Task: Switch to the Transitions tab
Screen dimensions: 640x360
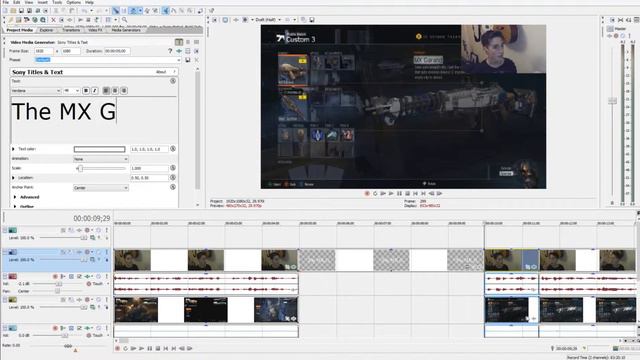Action: [71, 30]
